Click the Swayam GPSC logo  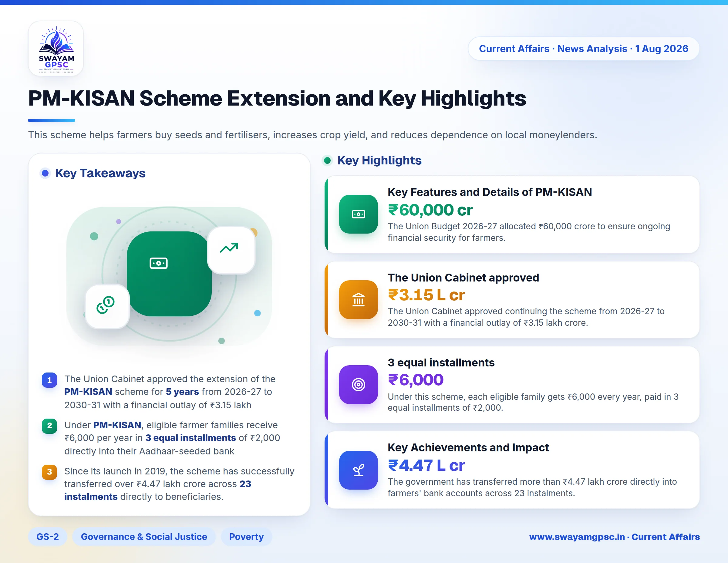coord(56,49)
